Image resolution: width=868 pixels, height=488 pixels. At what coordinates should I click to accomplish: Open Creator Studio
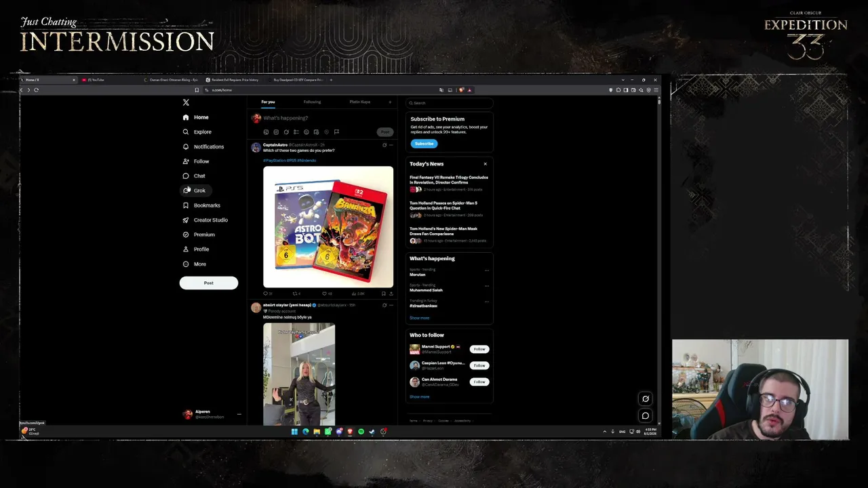(205, 220)
